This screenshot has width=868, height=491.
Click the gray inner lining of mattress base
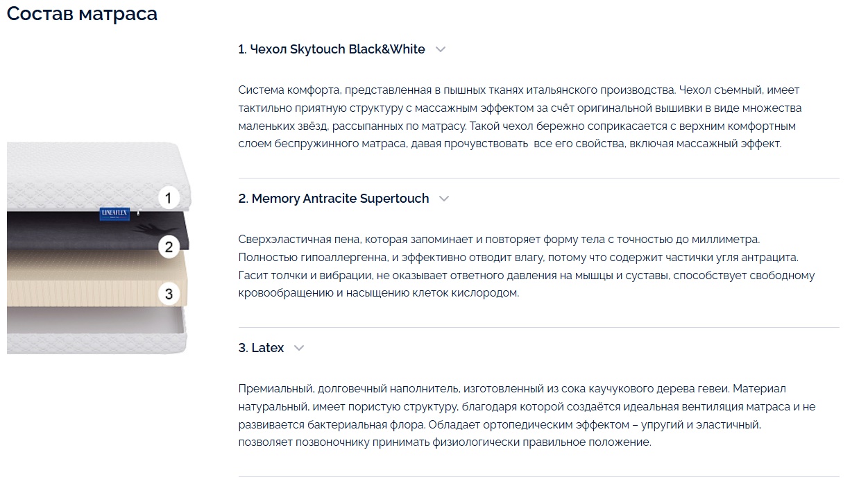[x=94, y=321]
